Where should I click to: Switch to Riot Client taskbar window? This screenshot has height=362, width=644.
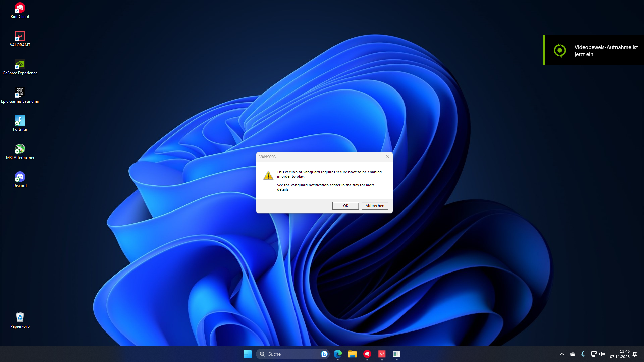coord(367,354)
